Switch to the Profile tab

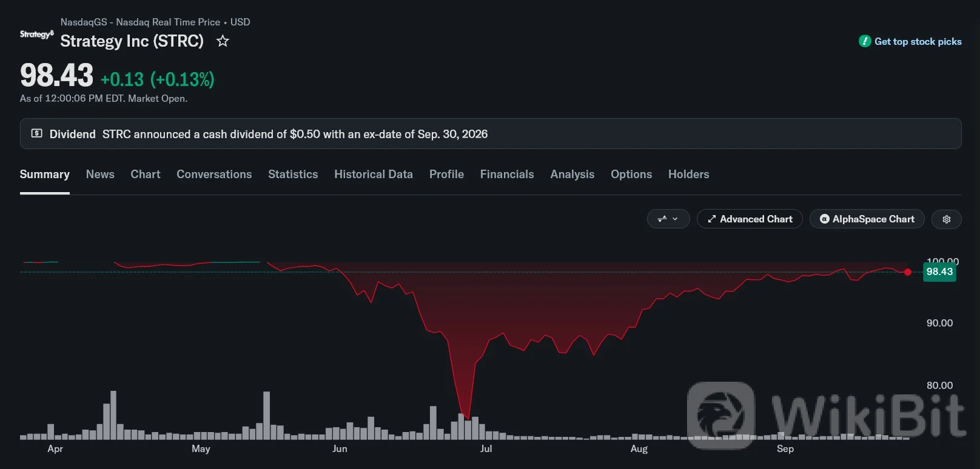447,175
